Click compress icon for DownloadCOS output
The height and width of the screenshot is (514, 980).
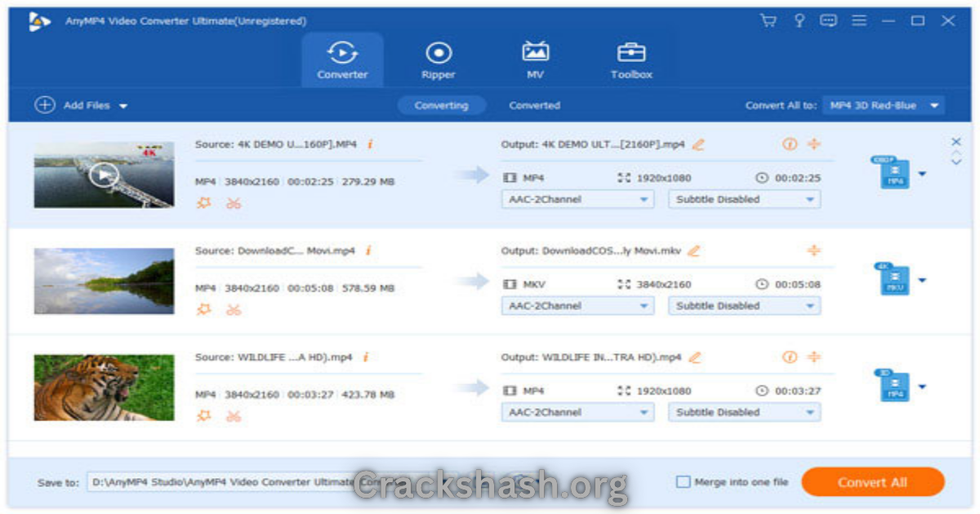pos(813,251)
